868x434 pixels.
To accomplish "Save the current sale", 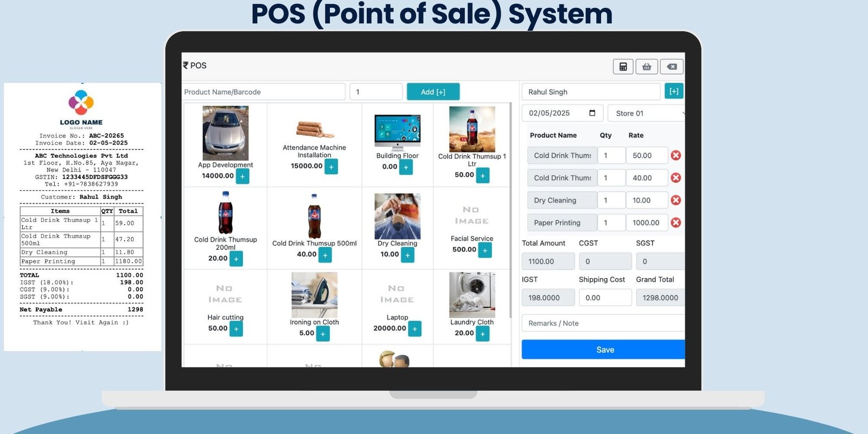I will [604, 350].
